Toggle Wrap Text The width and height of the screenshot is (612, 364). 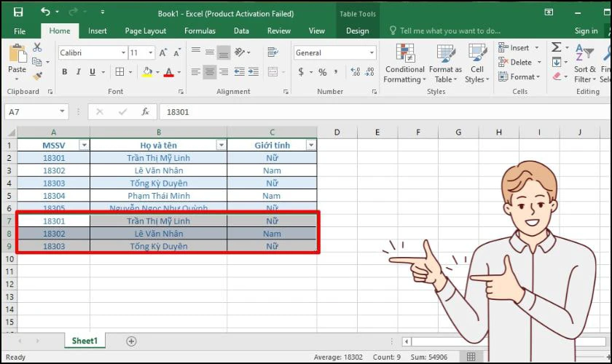[272, 52]
